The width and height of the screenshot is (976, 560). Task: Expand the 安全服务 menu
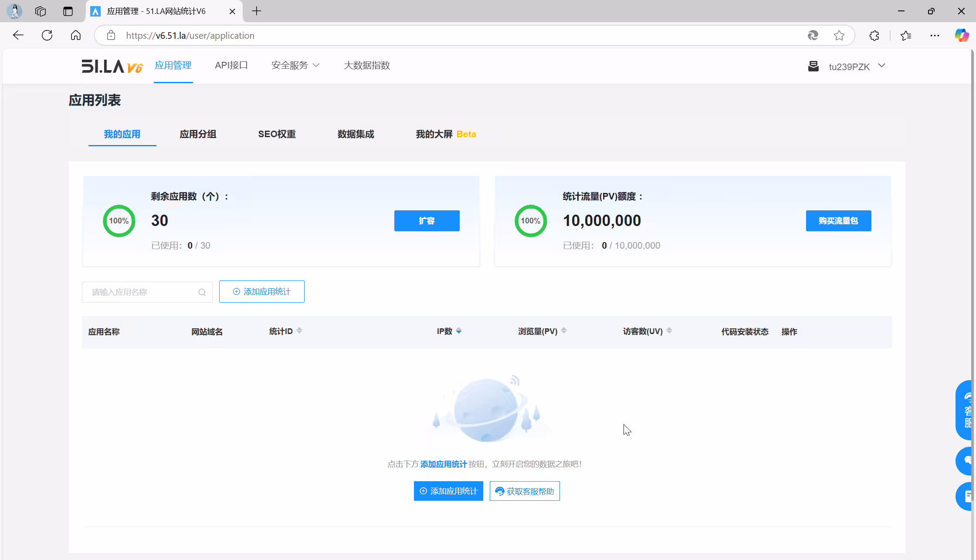(x=295, y=65)
